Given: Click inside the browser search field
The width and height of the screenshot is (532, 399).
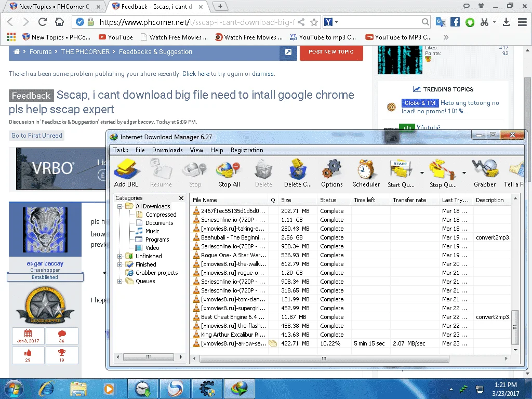Looking at the screenshot, I should (x=379, y=22).
